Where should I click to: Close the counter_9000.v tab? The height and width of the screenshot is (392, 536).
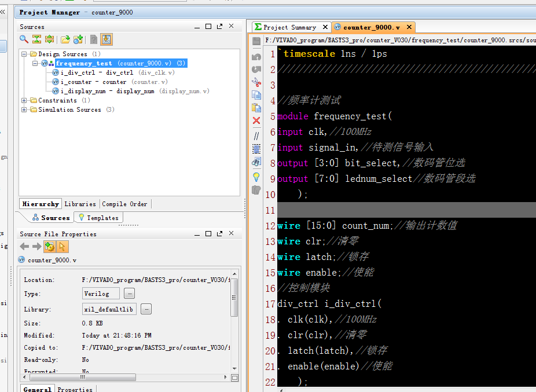pos(409,27)
